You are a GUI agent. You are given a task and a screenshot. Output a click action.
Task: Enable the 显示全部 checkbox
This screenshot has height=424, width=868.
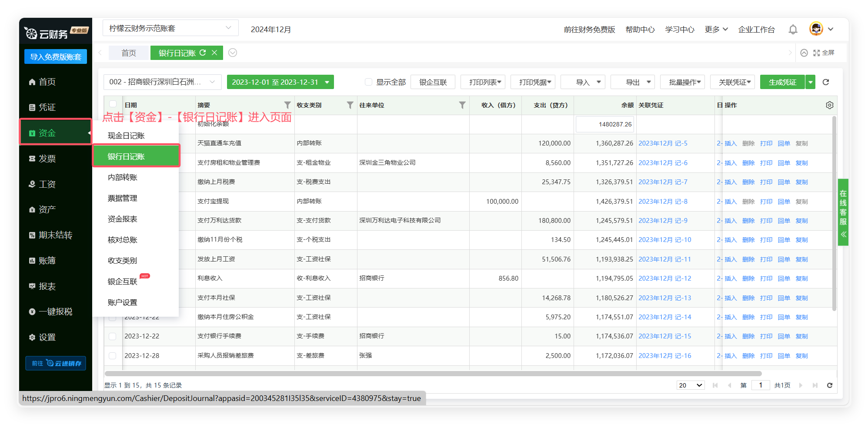click(x=368, y=82)
